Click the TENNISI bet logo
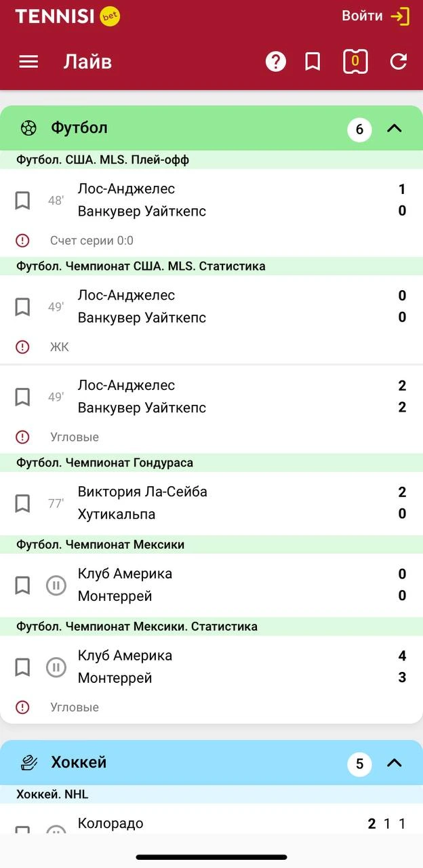 click(x=65, y=15)
